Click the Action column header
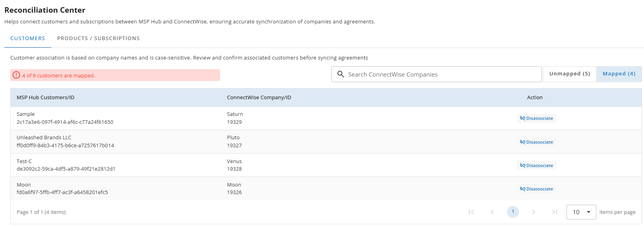This screenshot has height=227, width=644. [x=535, y=97]
